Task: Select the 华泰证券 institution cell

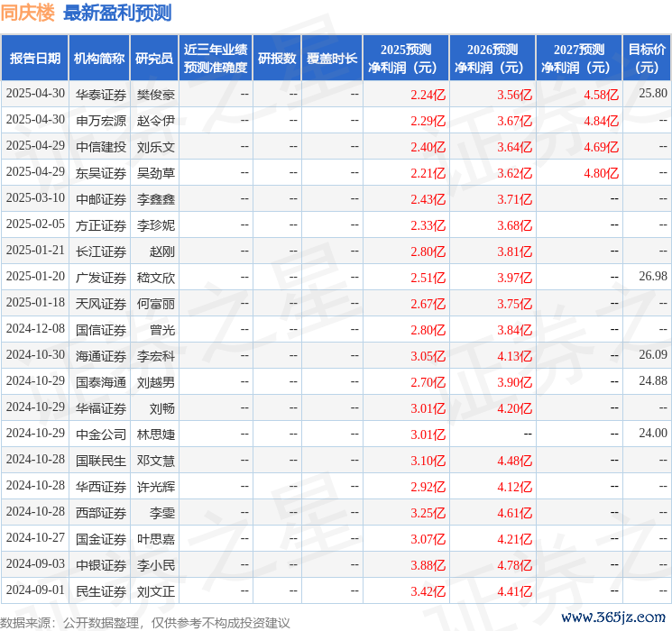Action: (x=101, y=95)
